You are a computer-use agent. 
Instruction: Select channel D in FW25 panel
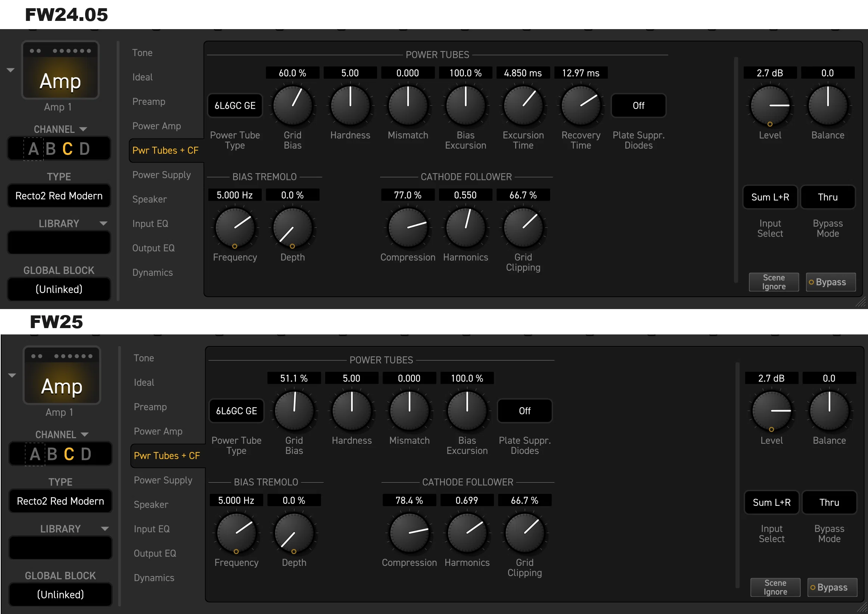[x=86, y=454]
